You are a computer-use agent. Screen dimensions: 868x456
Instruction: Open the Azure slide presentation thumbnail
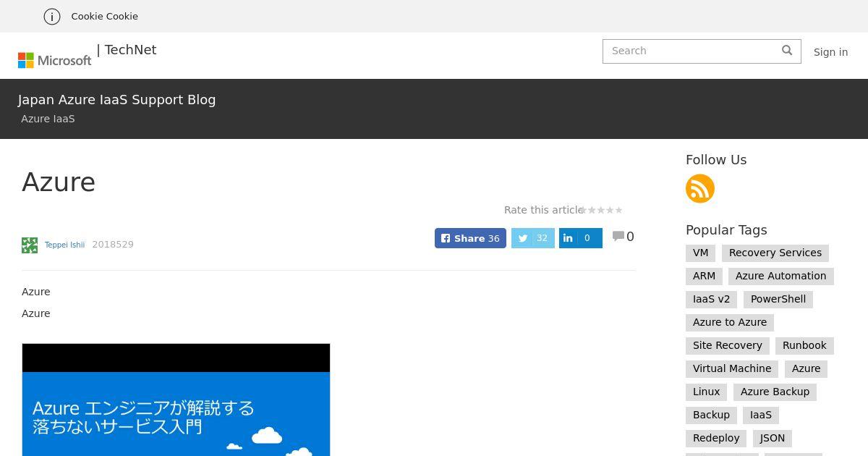click(176, 400)
